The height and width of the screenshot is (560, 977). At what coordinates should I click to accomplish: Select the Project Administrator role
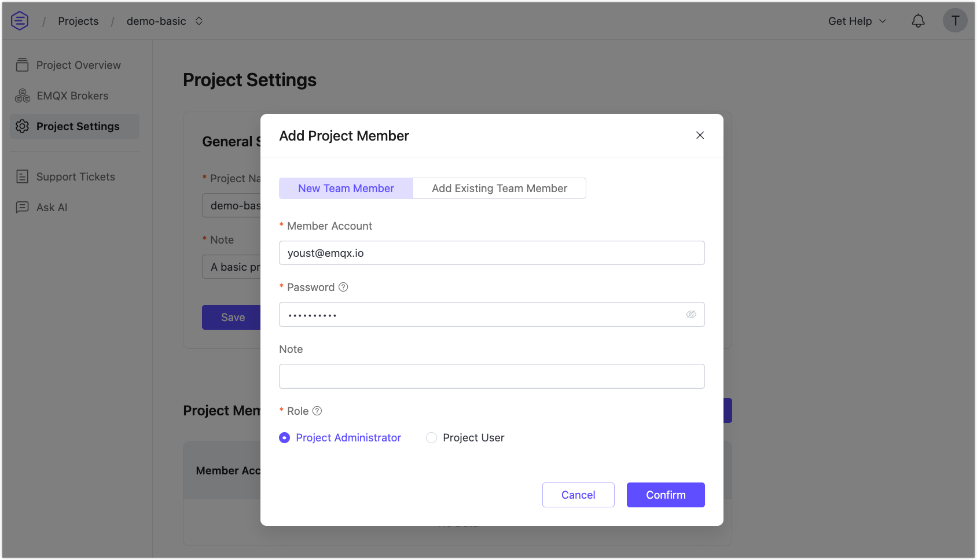click(x=285, y=438)
